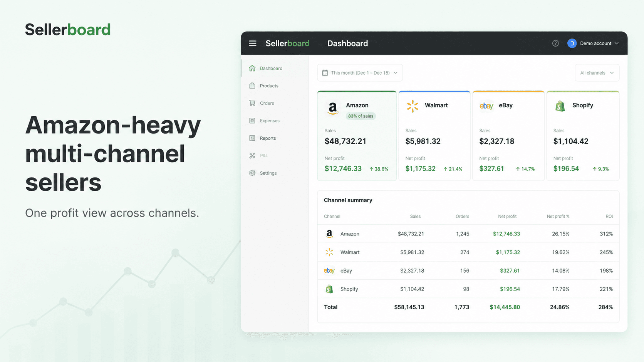
Task: Click the Settings gear icon
Action: tap(252, 173)
